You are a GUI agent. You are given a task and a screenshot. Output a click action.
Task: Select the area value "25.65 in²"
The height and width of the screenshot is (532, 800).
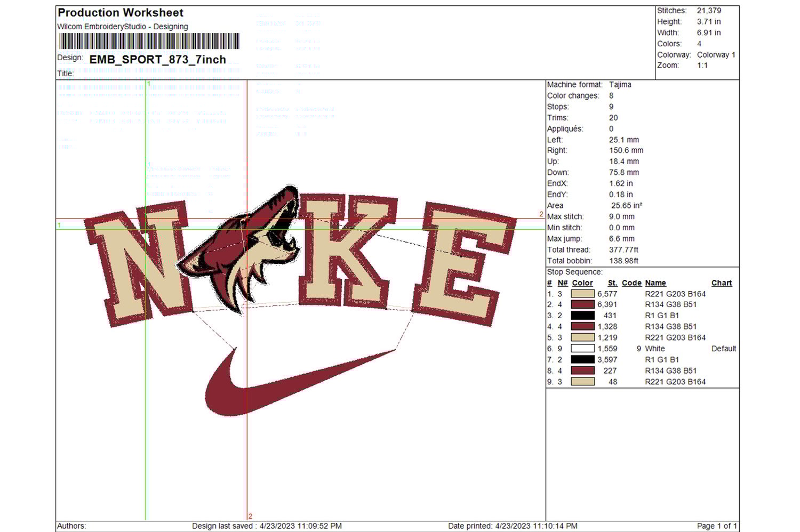click(627, 206)
